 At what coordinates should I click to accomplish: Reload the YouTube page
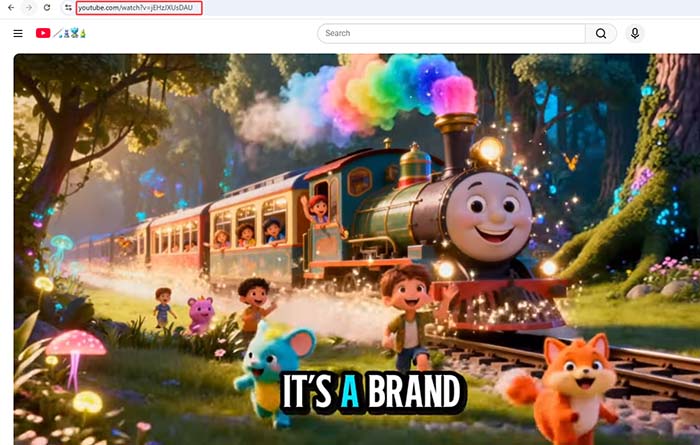coord(47,8)
